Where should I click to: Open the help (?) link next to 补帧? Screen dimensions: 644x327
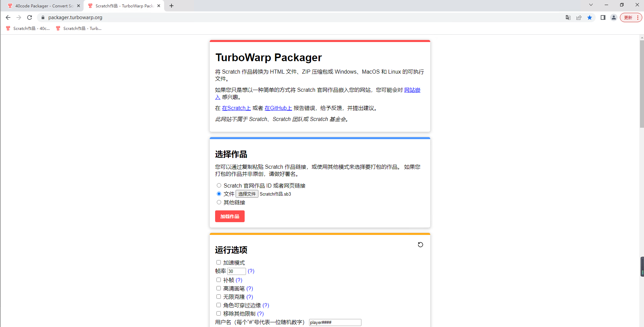(x=239, y=280)
